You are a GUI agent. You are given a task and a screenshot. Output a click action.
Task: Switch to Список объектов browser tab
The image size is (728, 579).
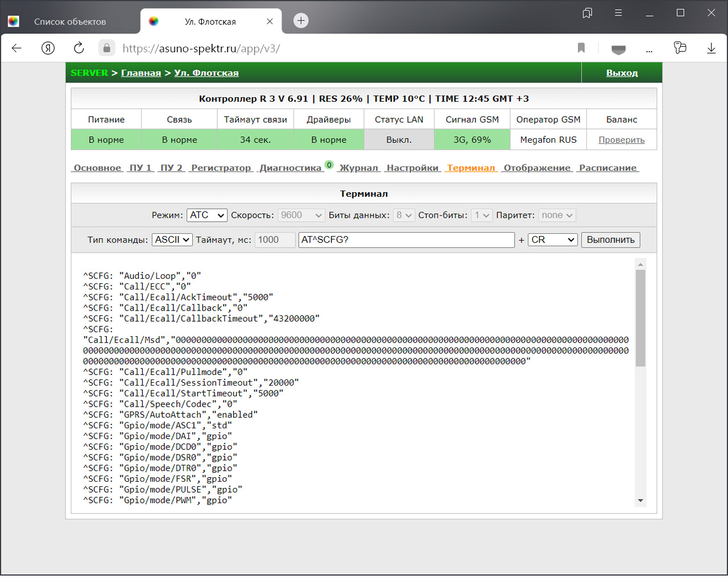(69, 22)
